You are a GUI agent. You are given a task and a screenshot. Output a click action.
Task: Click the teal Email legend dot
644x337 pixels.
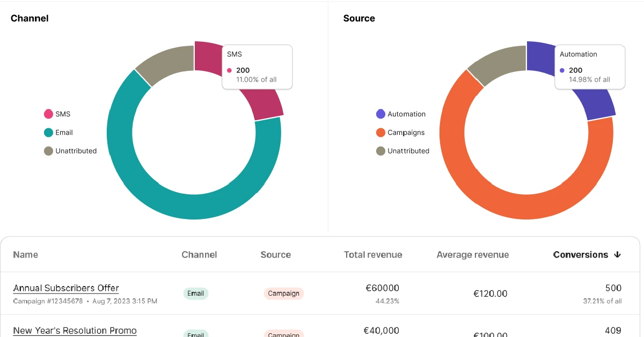(x=49, y=133)
